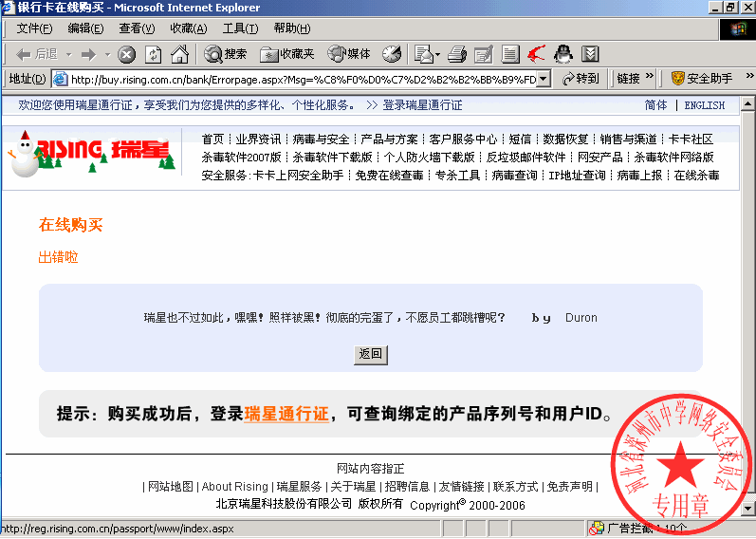Open the History clock icon
This screenshot has width=756, height=539.
392,54
